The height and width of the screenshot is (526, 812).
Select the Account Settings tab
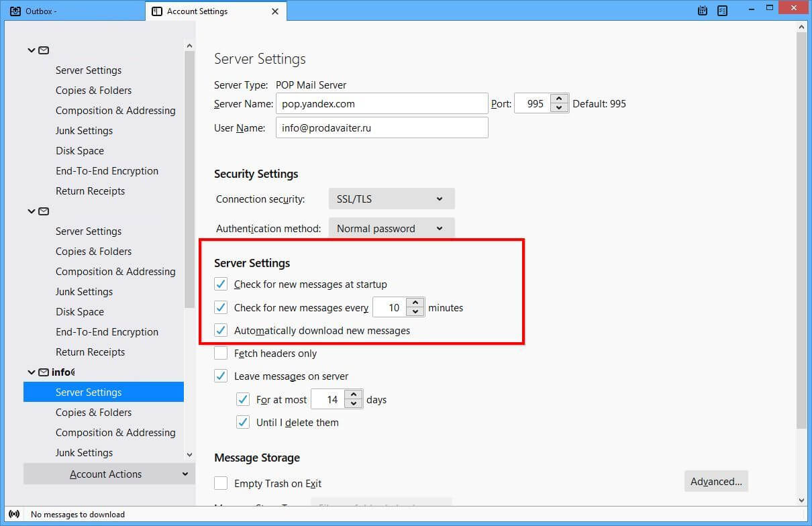point(215,11)
